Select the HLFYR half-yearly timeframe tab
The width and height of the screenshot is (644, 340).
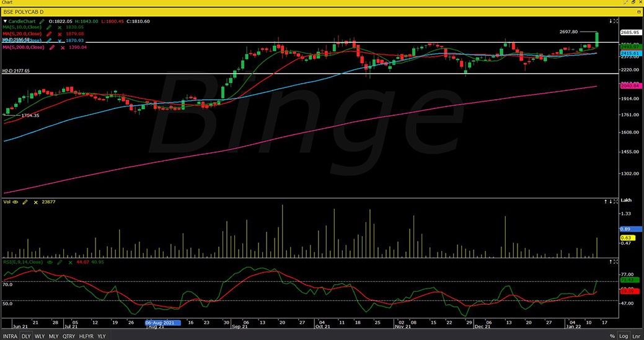(86, 336)
